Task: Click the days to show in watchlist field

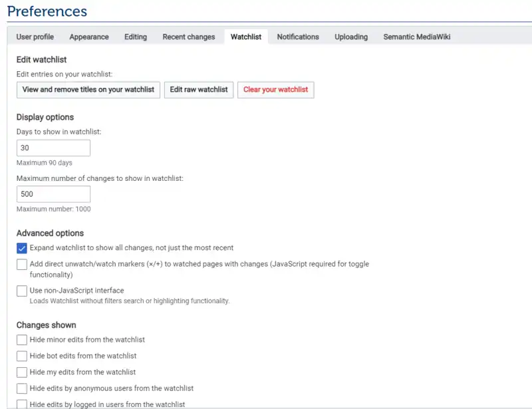Action: tap(53, 148)
